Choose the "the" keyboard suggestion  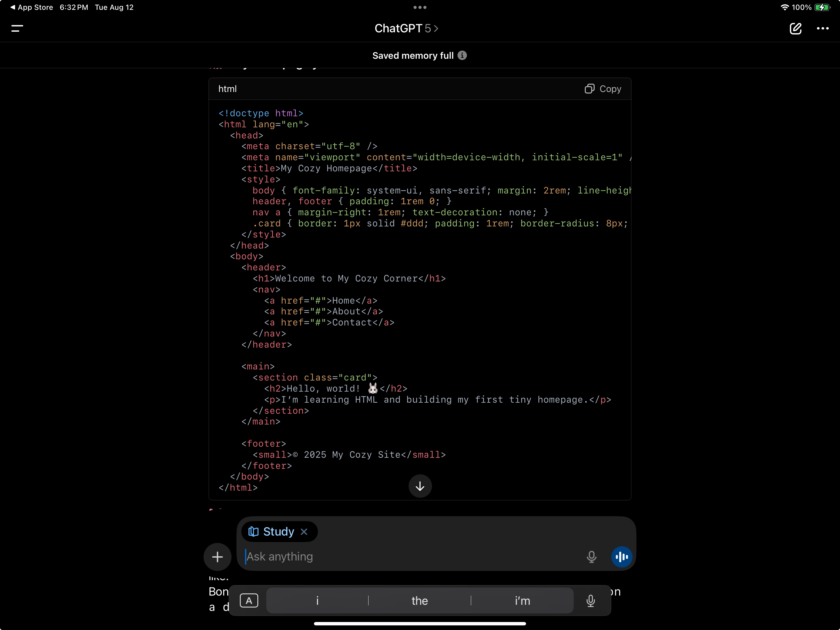(420, 601)
